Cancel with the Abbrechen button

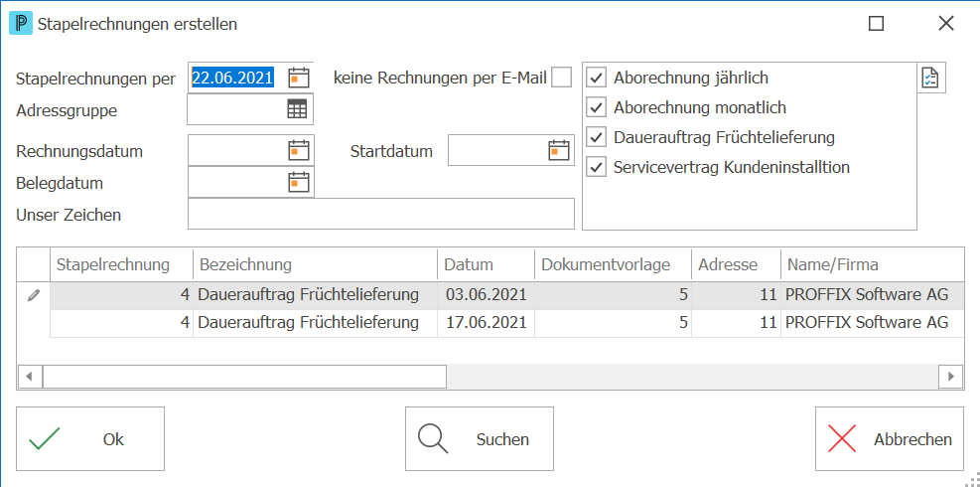pyautogui.click(x=890, y=439)
